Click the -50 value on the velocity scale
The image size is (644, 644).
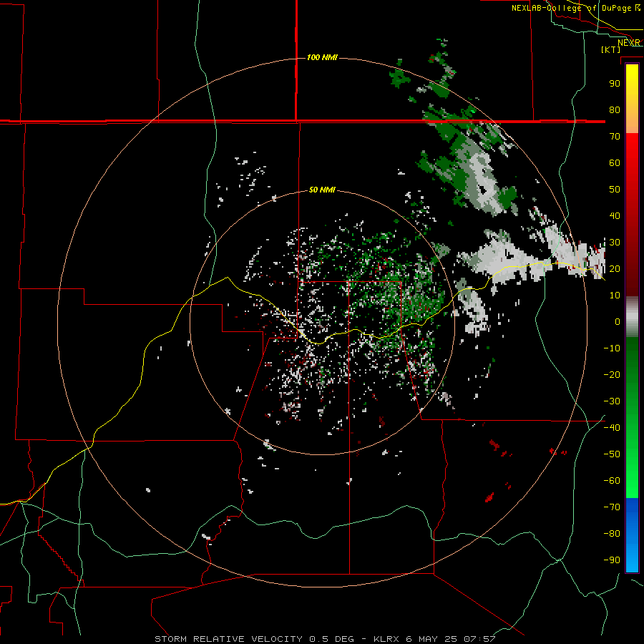612,454
